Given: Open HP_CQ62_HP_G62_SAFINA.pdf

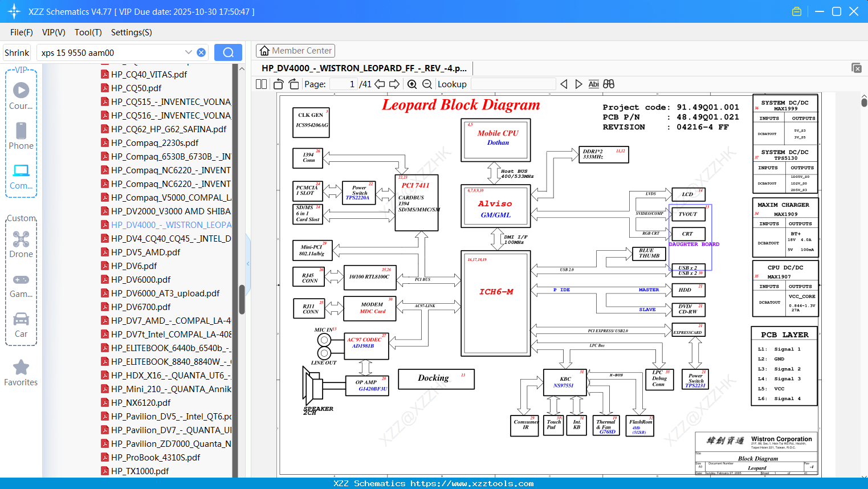Looking at the screenshot, I should [x=169, y=129].
